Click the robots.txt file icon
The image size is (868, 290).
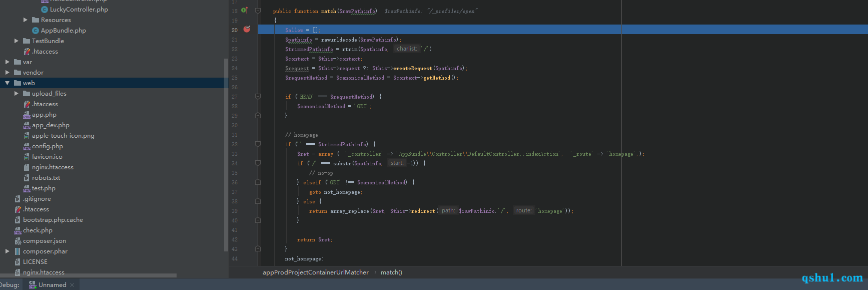click(x=27, y=178)
